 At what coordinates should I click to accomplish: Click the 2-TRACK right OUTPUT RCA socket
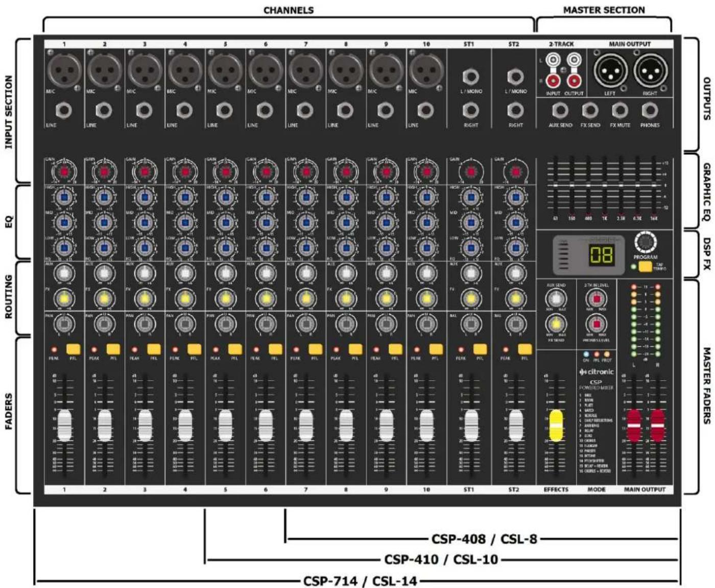(x=574, y=80)
